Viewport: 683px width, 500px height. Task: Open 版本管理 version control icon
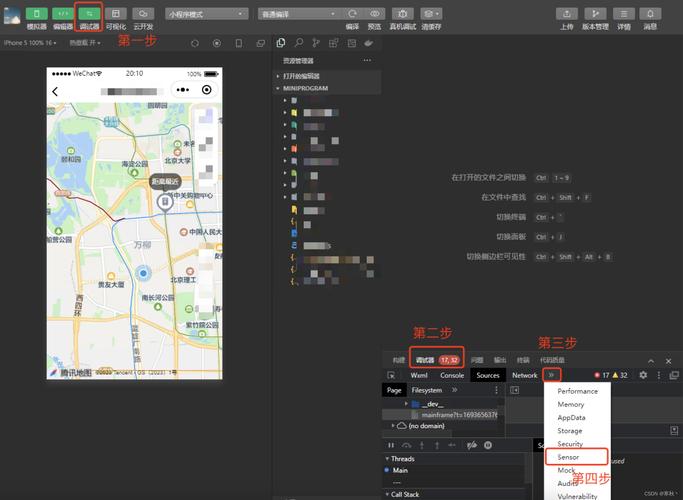[x=595, y=14]
